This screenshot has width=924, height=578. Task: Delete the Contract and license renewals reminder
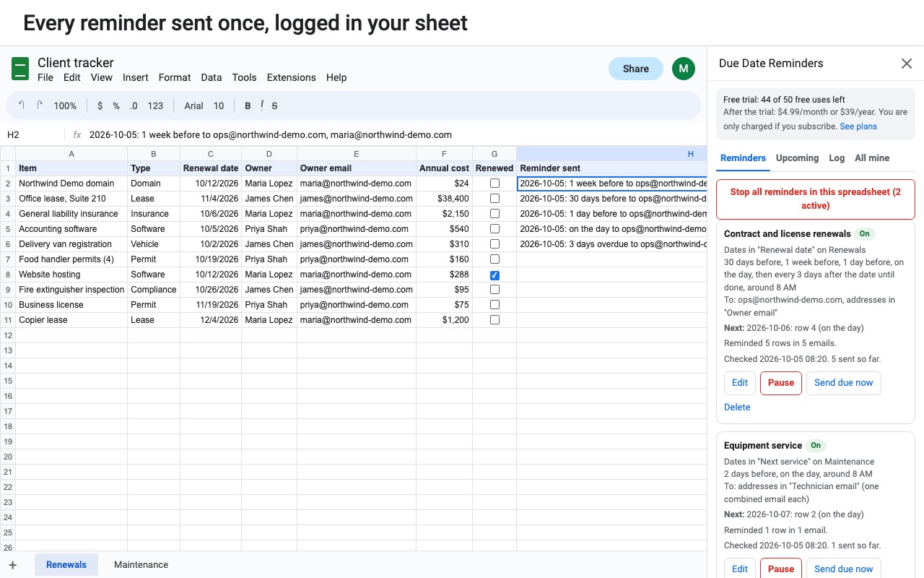[x=737, y=407]
